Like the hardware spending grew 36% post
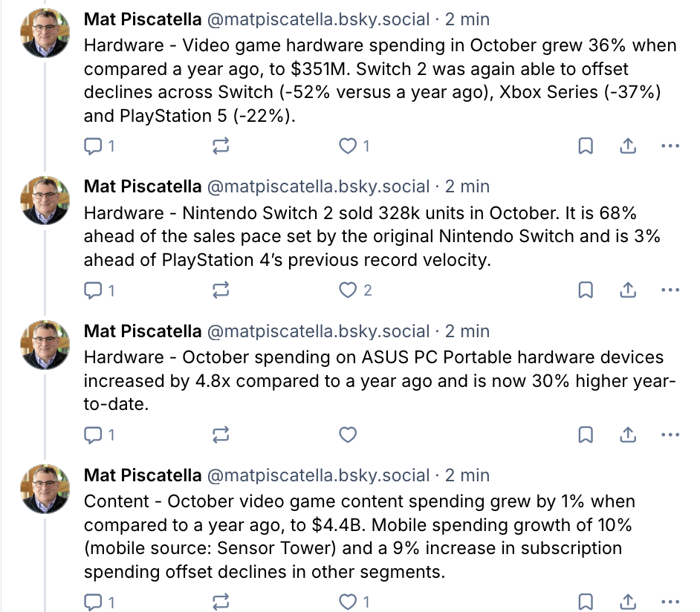The height and width of the screenshot is (612, 700). 348,146
